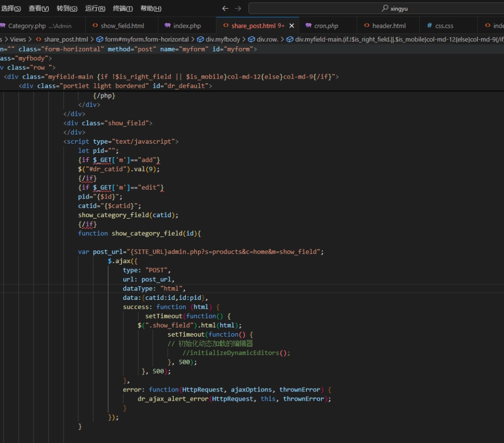Open the 转到(G) menu

tap(67, 9)
